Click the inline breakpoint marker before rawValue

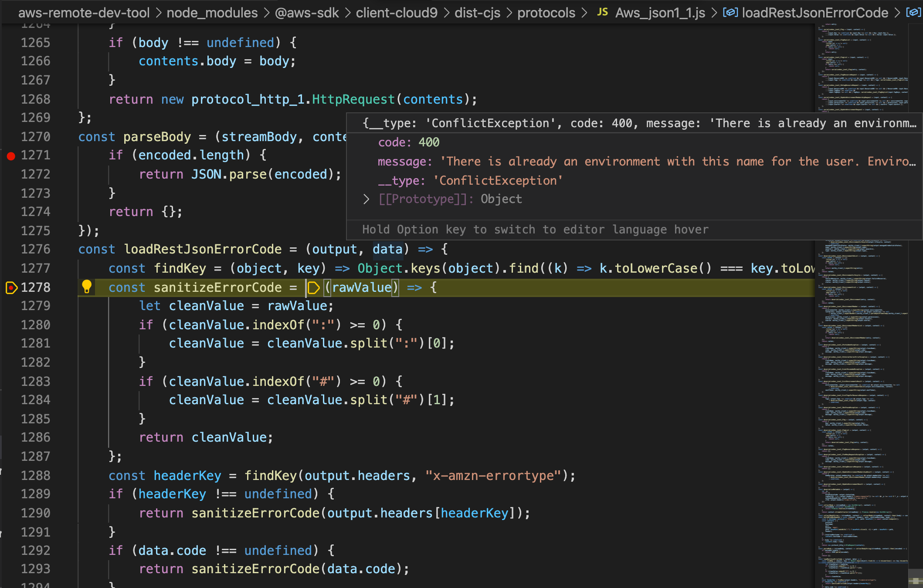point(313,287)
